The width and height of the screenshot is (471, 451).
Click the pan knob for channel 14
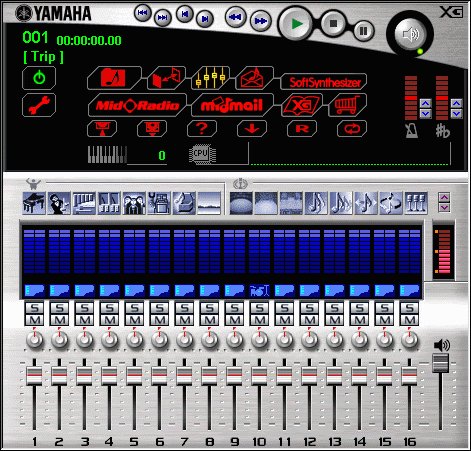(359, 340)
